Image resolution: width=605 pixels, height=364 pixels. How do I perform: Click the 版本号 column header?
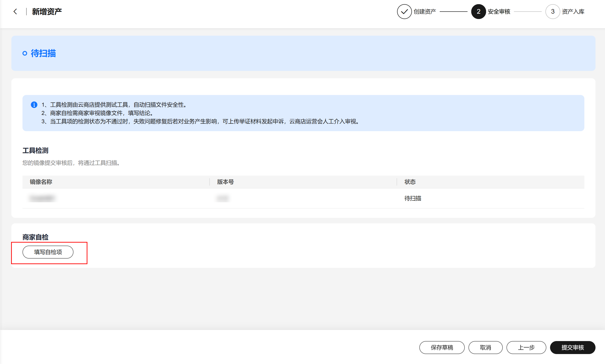[225, 182]
